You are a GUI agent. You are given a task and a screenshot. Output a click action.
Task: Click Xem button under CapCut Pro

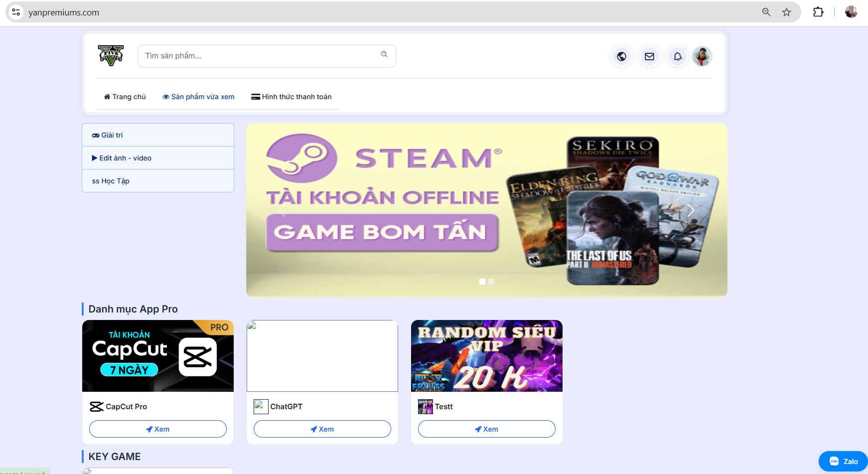158,429
